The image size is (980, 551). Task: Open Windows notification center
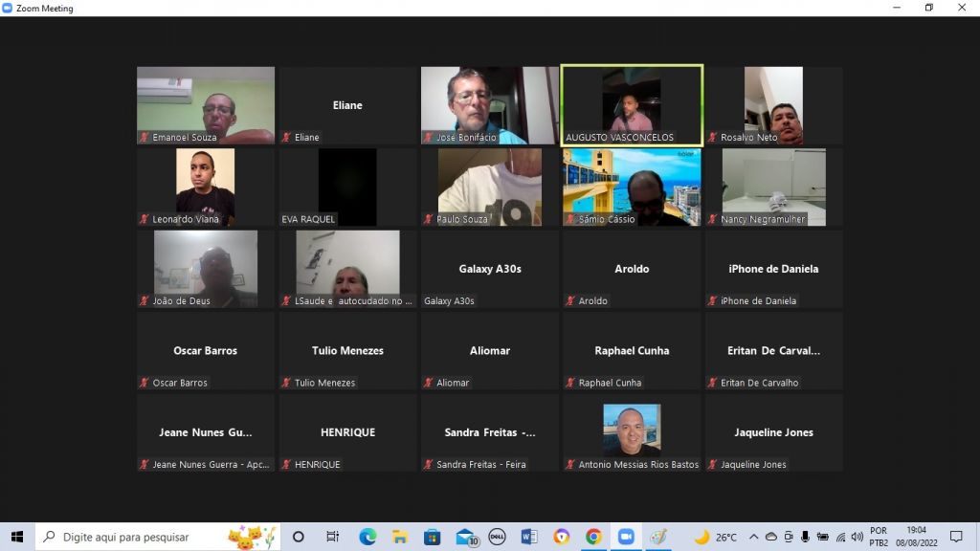coord(956,537)
